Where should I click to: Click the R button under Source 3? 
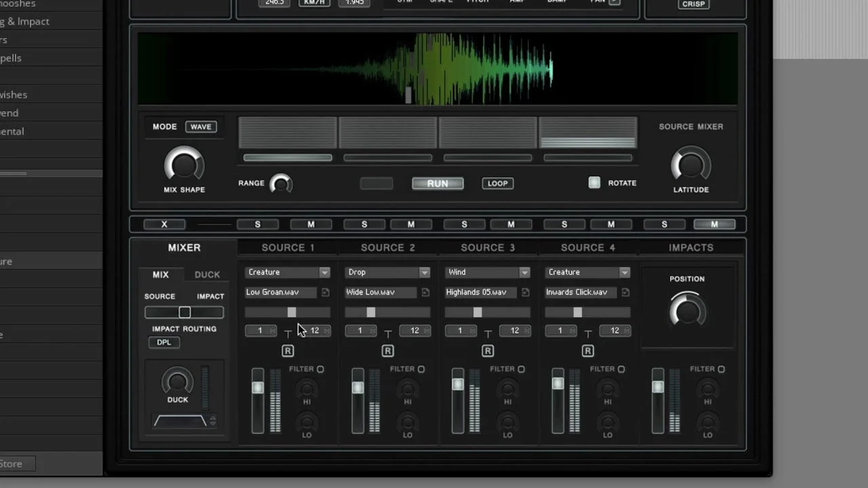click(x=488, y=350)
